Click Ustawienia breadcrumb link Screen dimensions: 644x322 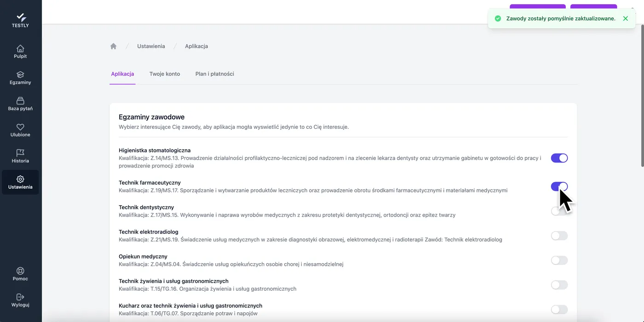coord(151,46)
